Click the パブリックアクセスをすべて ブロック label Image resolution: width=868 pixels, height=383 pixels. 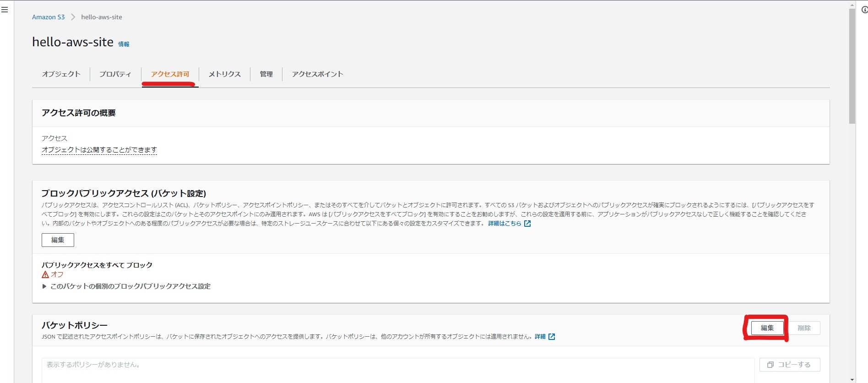tap(97, 265)
